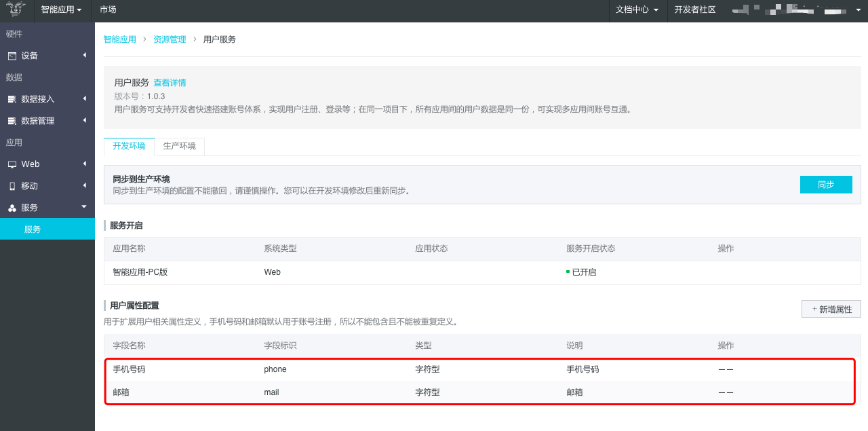
Task: Click the Web monitor icon in the sidebar
Action: point(12,164)
